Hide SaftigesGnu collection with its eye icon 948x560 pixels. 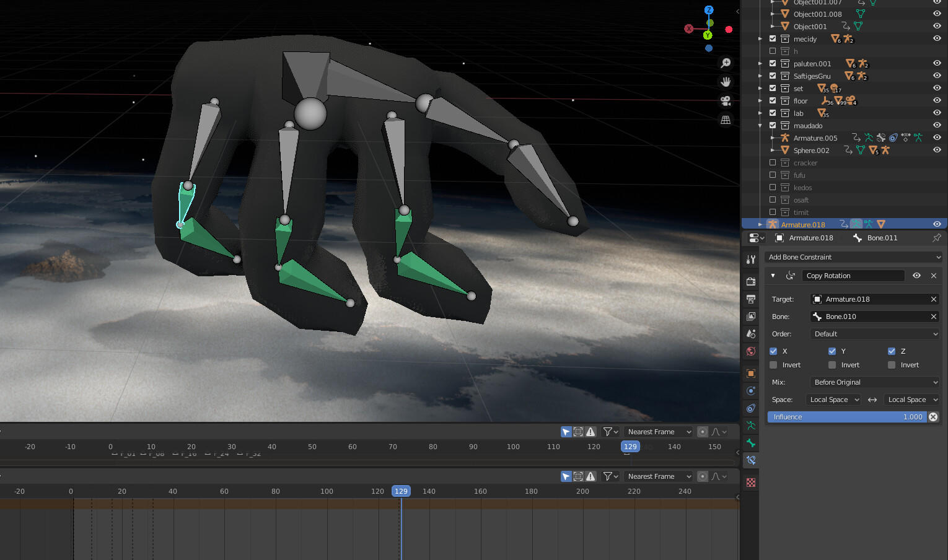[x=937, y=76]
